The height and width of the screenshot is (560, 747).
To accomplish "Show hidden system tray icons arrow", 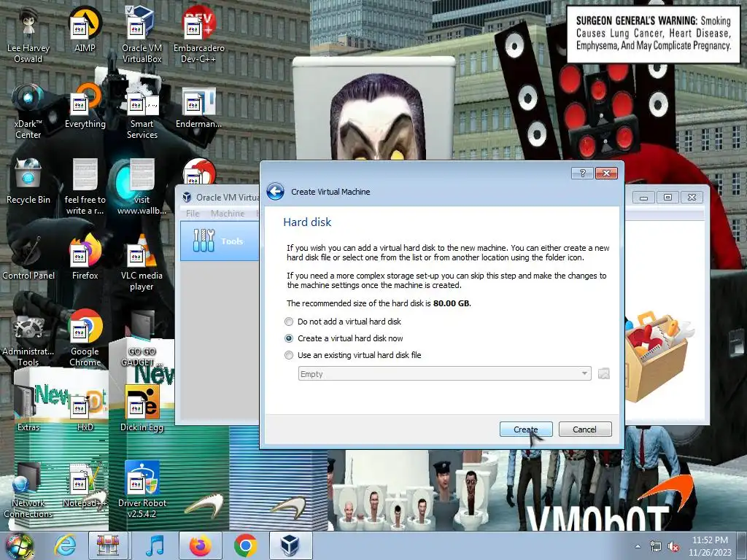I will tap(638, 547).
